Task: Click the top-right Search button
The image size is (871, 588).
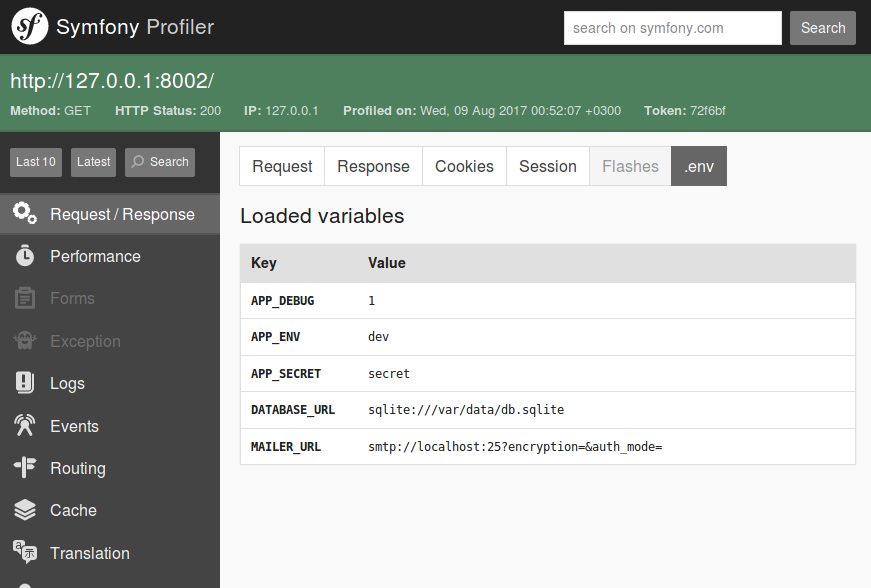Action: 823,28
